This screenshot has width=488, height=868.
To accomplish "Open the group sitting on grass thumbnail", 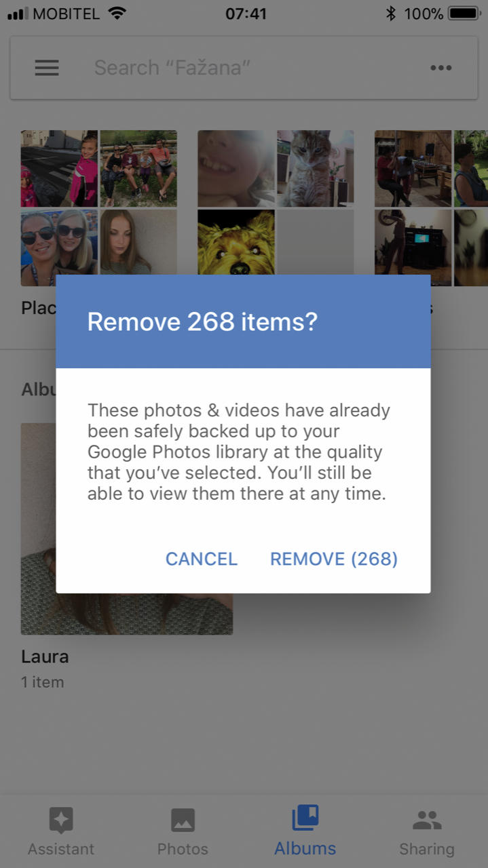I will [138, 168].
